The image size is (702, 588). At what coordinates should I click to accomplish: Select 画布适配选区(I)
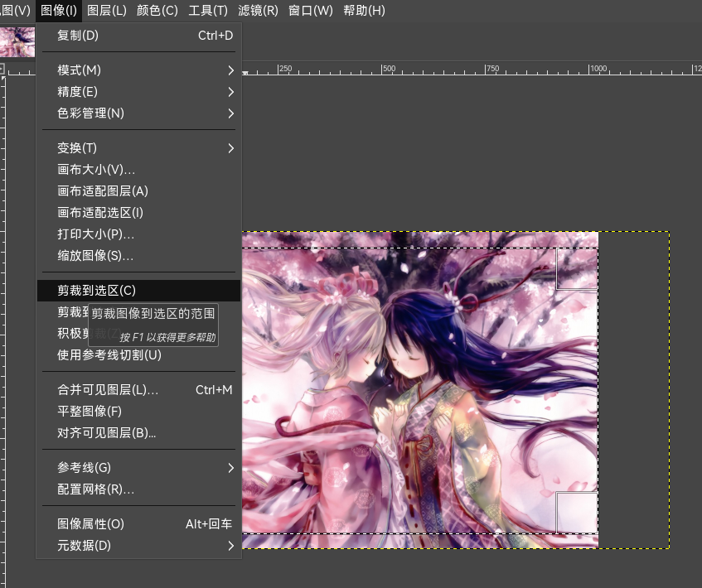pyautogui.click(x=138, y=213)
